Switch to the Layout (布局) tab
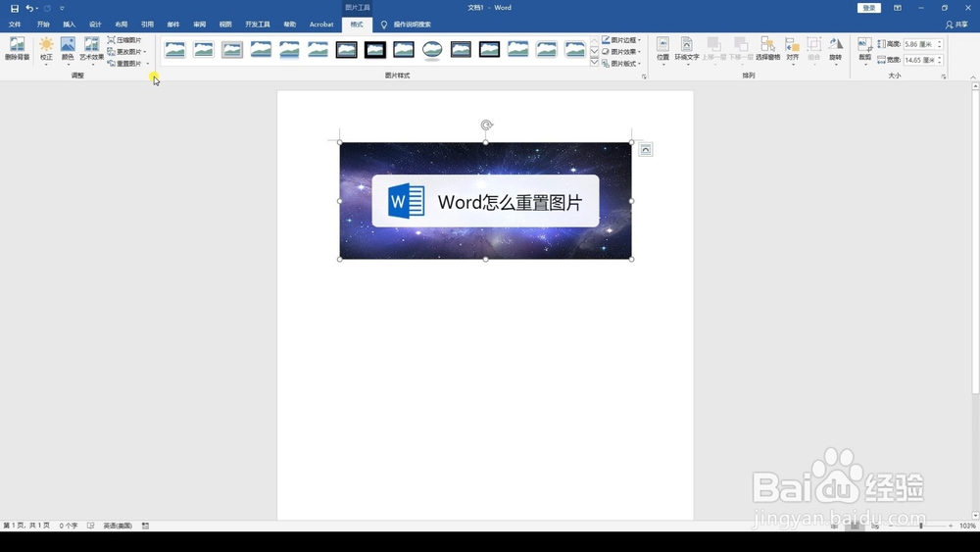The image size is (980, 552). pos(122,25)
